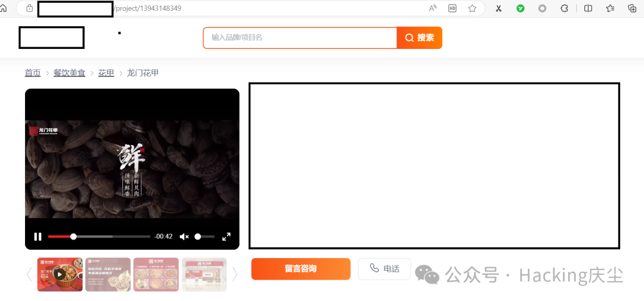Click the gray ring extension icon
The image size is (644, 301).
[x=542, y=8]
